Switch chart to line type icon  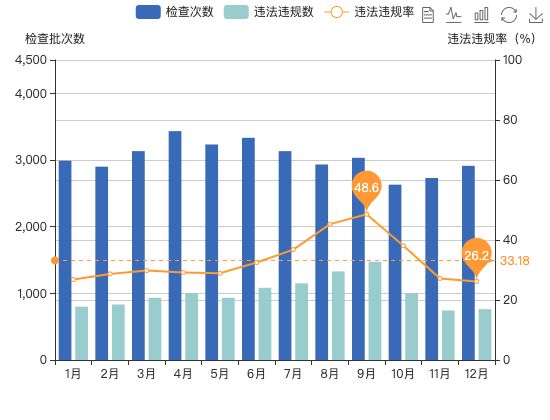(454, 15)
